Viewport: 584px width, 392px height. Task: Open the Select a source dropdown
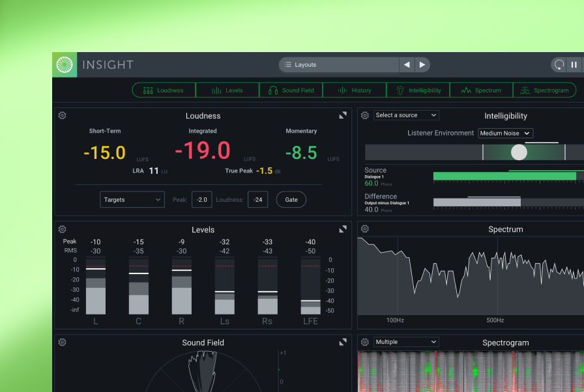(x=406, y=115)
